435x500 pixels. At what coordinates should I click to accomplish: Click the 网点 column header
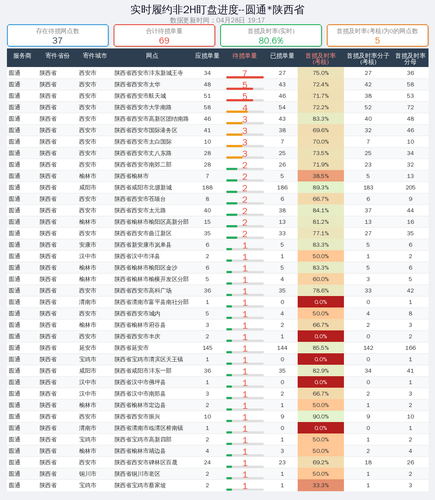(x=152, y=56)
